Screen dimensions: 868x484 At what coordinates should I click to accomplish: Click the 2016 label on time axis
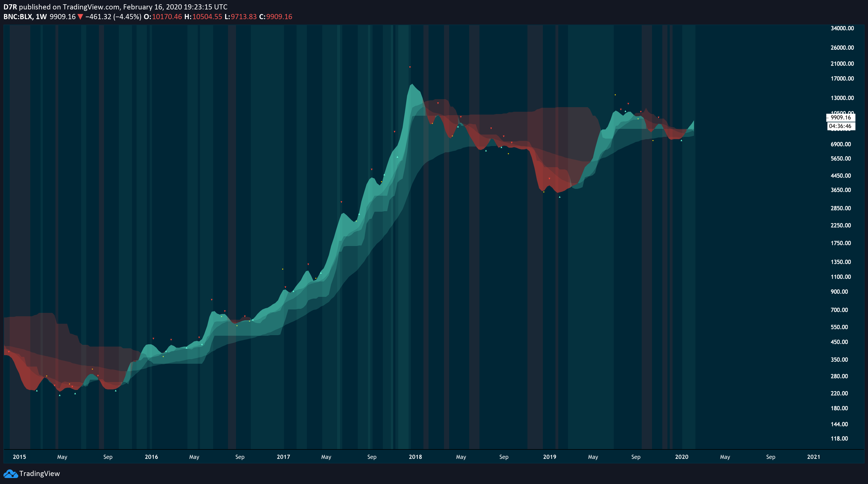click(151, 457)
